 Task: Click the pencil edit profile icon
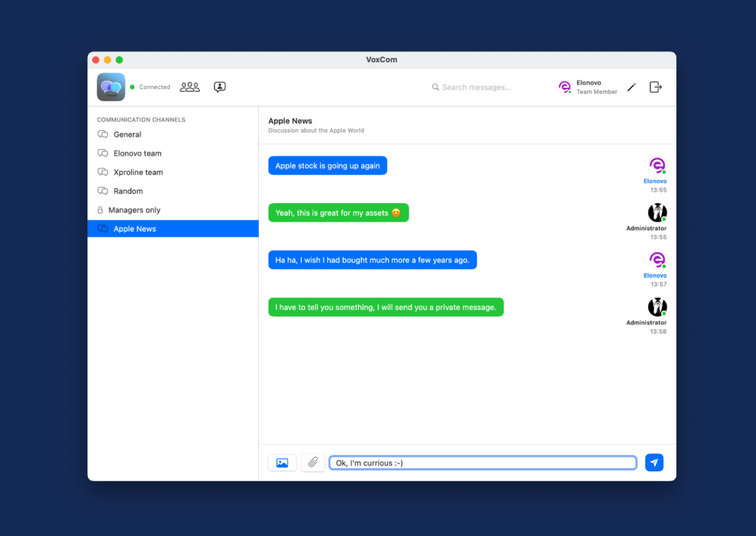[x=632, y=87]
